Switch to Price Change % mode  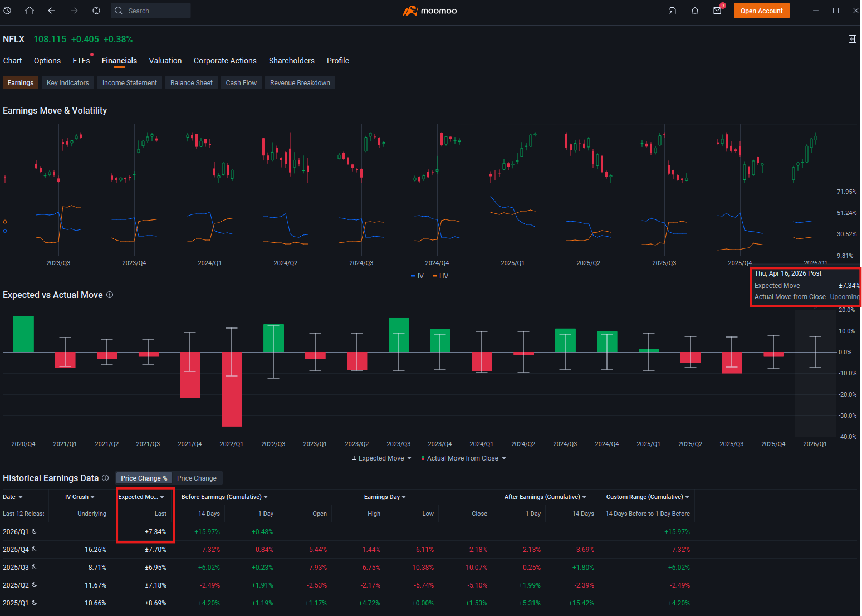[144, 478]
